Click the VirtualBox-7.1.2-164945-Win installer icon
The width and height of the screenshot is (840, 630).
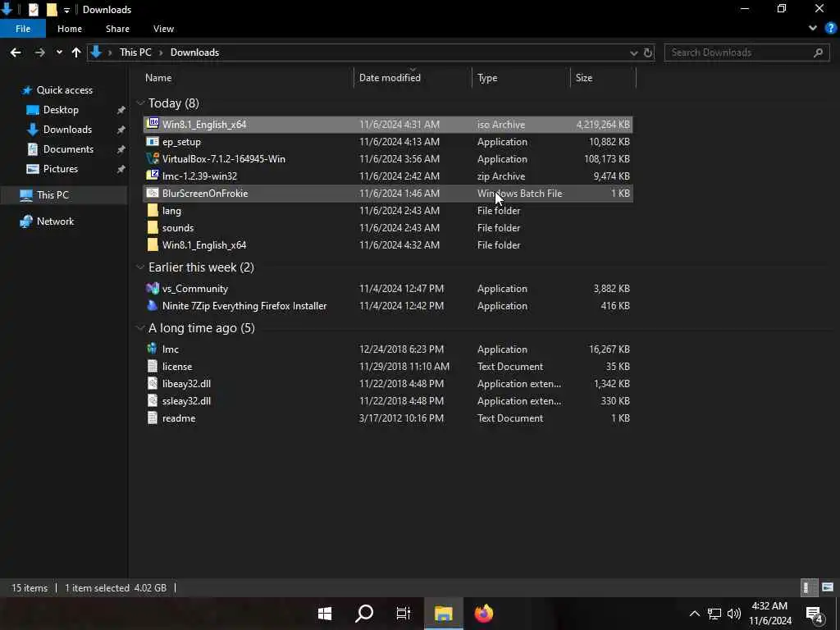click(153, 158)
